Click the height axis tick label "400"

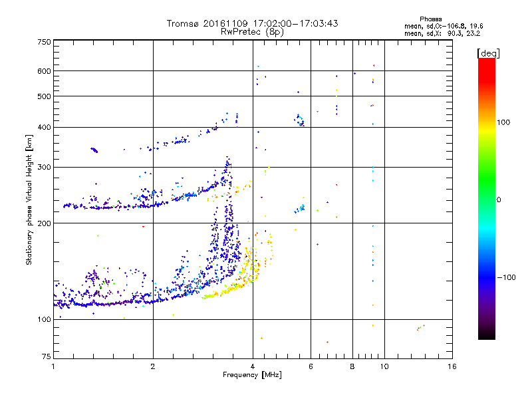[44, 128]
